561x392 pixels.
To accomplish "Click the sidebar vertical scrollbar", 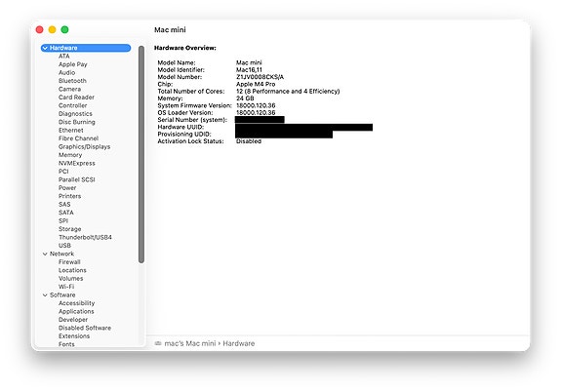I will [x=141, y=154].
